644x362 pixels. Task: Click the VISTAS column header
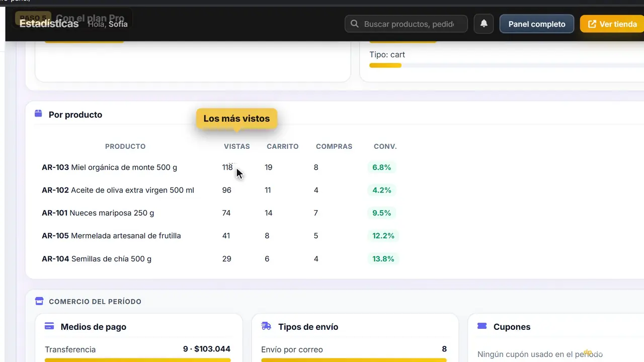(237, 146)
